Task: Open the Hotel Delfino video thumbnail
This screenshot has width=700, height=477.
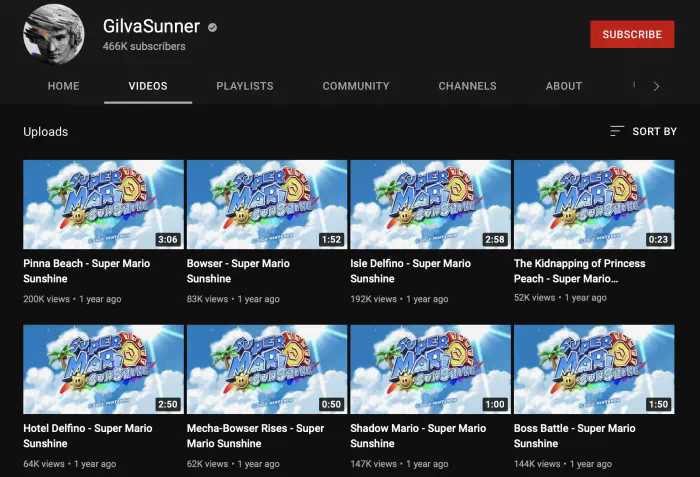Action: click(x=103, y=369)
